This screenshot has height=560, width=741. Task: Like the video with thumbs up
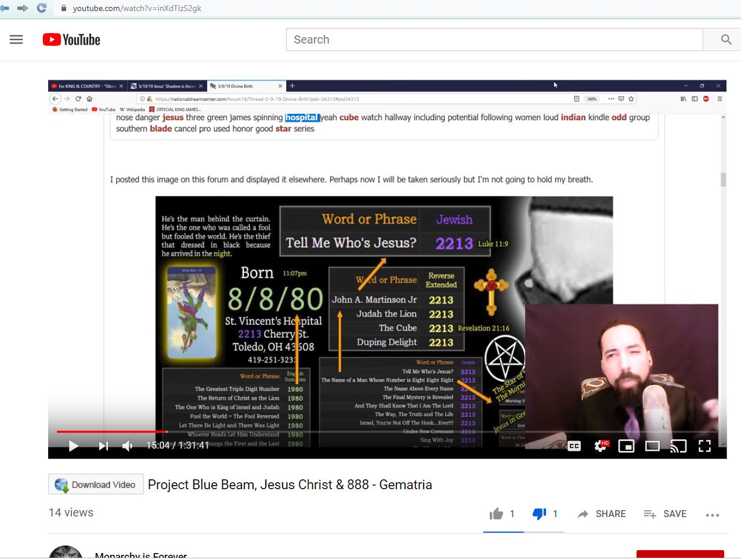point(497,514)
